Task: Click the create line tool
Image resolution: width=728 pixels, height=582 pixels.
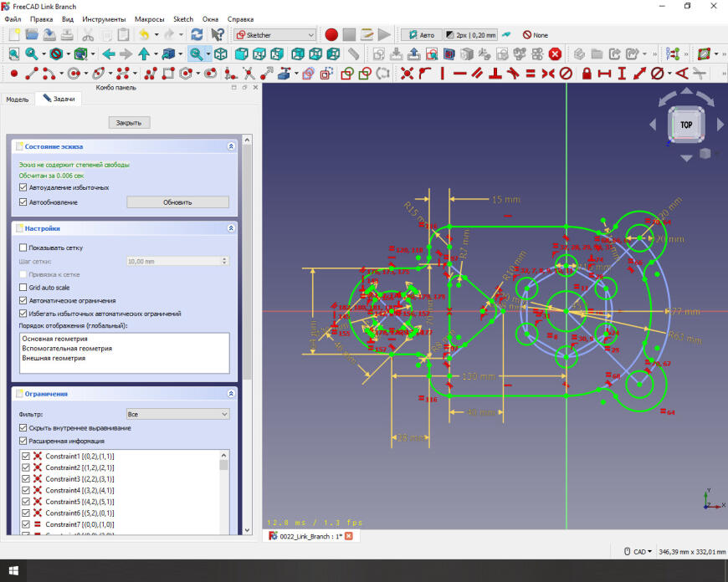Action: 32,74
